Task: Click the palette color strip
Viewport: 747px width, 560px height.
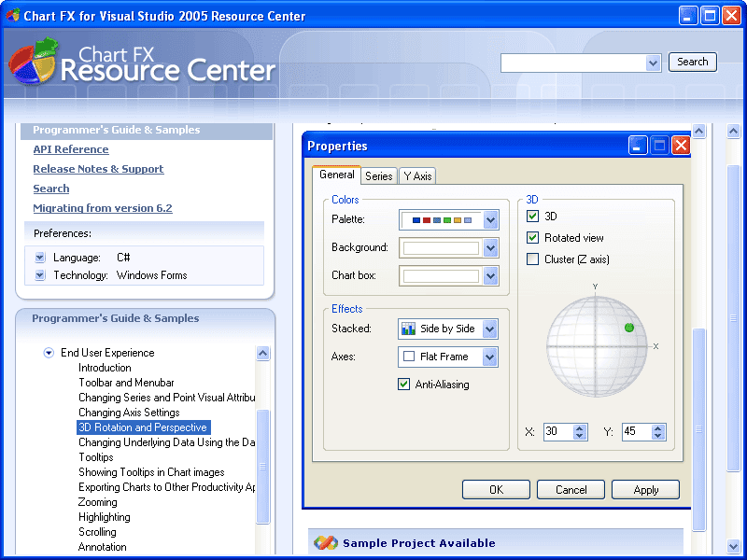Action: coord(442,220)
